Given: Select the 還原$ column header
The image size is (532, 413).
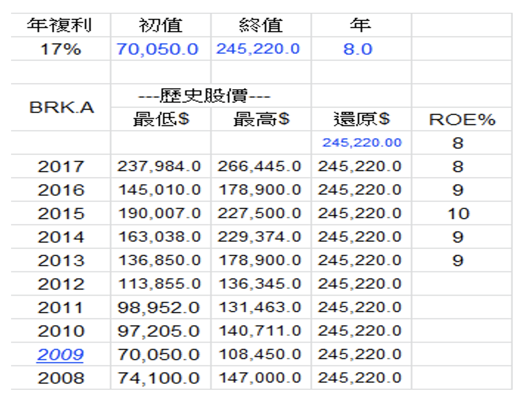Looking at the screenshot, I should click(x=362, y=119).
